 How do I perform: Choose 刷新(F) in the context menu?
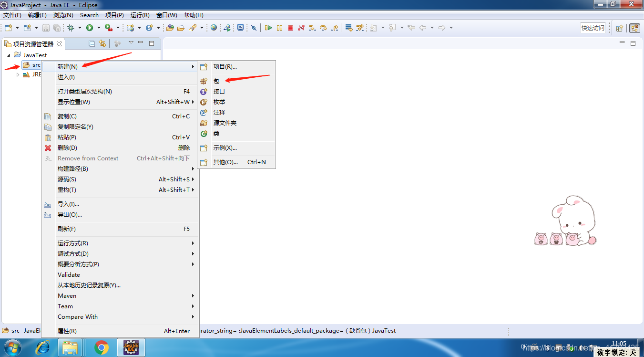click(120, 229)
